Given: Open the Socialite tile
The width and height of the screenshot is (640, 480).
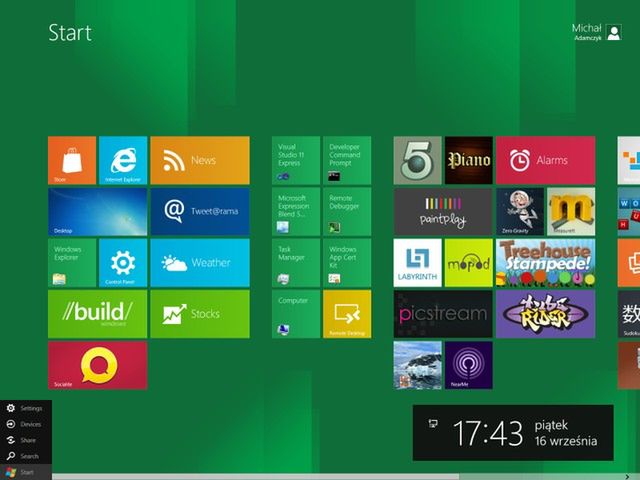Looking at the screenshot, I should pyautogui.click(x=98, y=365).
